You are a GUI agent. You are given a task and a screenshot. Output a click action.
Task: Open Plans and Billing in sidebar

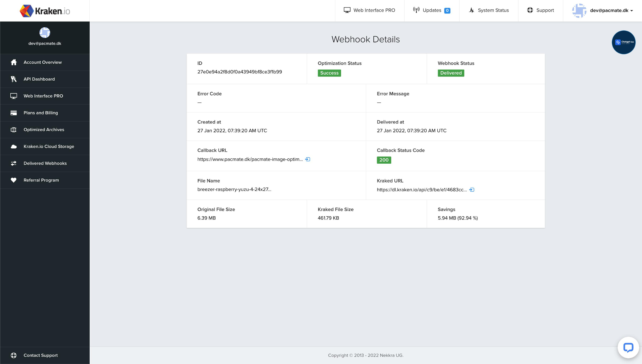point(45,113)
